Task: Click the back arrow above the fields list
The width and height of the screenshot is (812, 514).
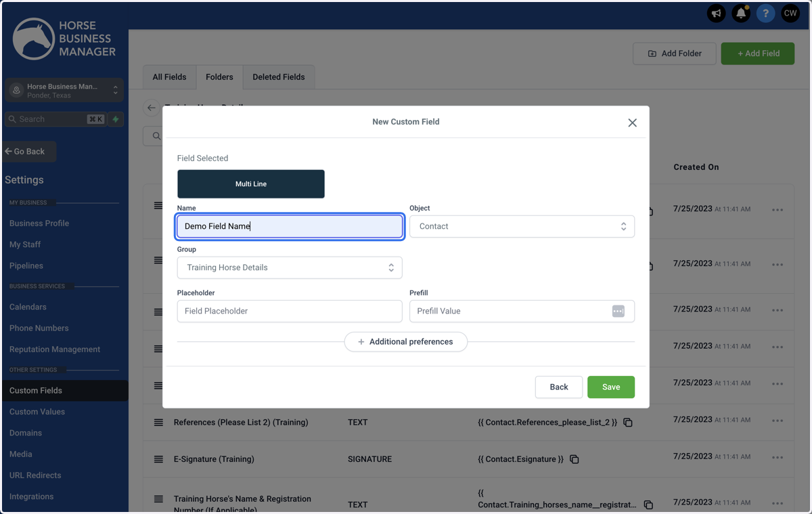Action: pos(152,108)
